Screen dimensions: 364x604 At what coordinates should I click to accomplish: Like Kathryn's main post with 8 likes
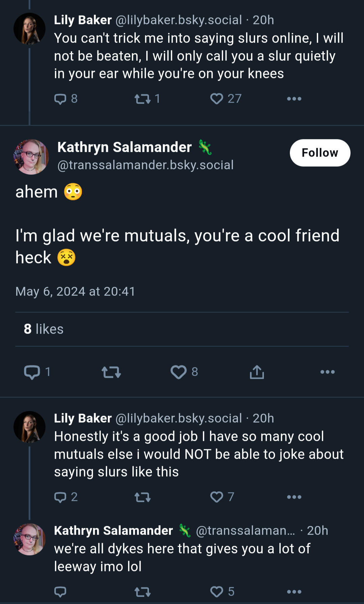click(184, 372)
